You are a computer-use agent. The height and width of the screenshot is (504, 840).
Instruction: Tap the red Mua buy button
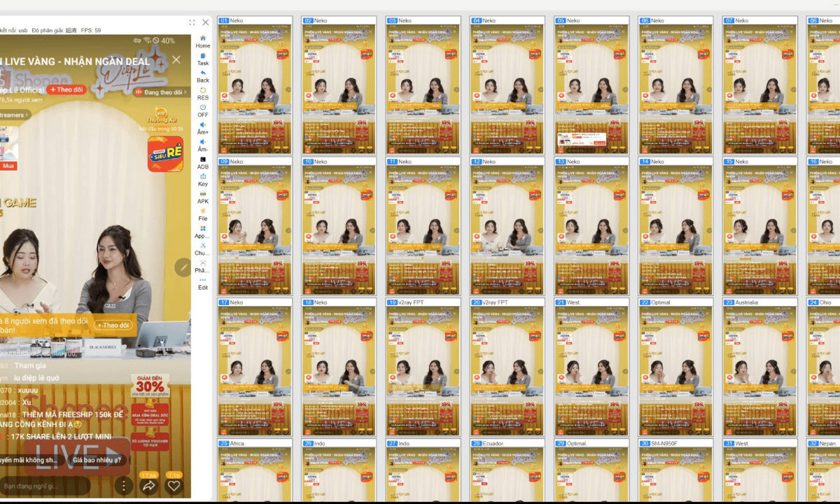8,166
